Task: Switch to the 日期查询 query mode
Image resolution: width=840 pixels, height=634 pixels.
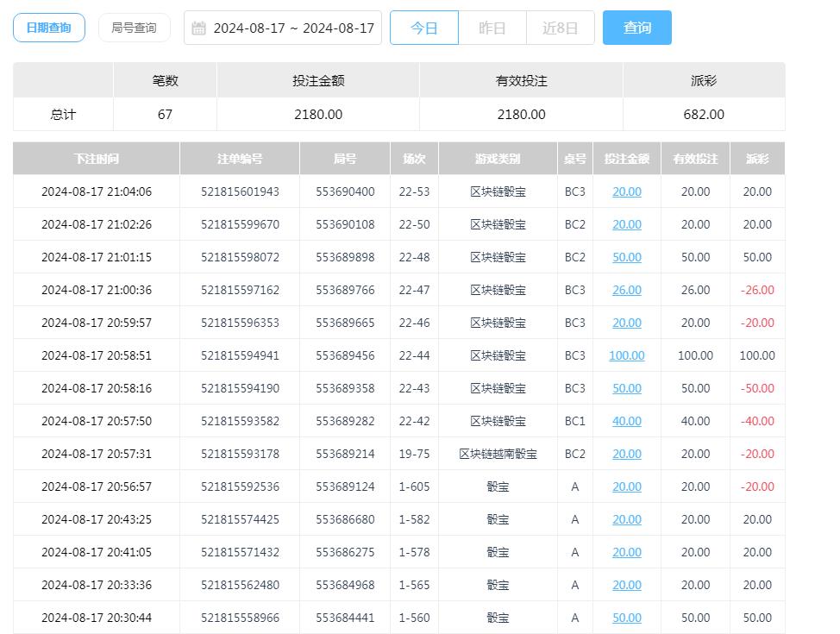Action: (48, 27)
